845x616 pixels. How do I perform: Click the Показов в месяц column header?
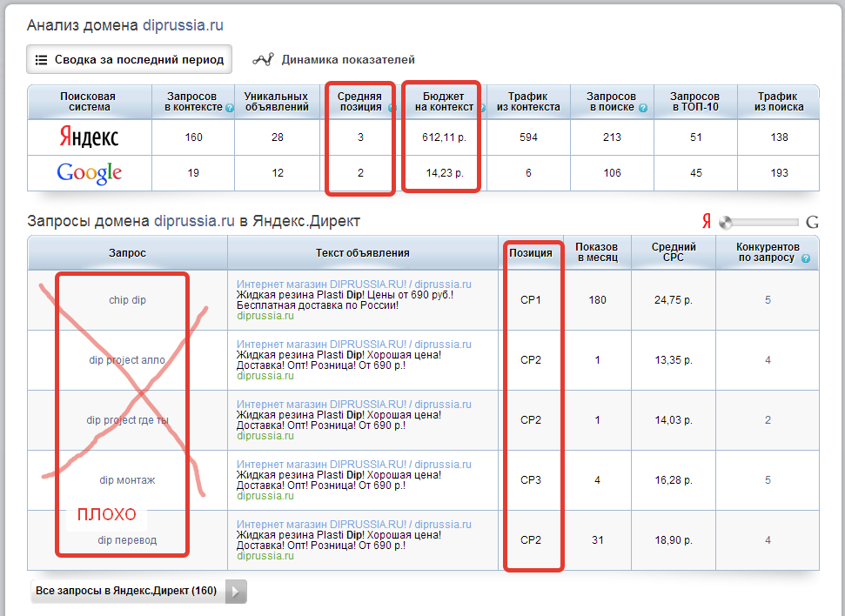tap(597, 252)
